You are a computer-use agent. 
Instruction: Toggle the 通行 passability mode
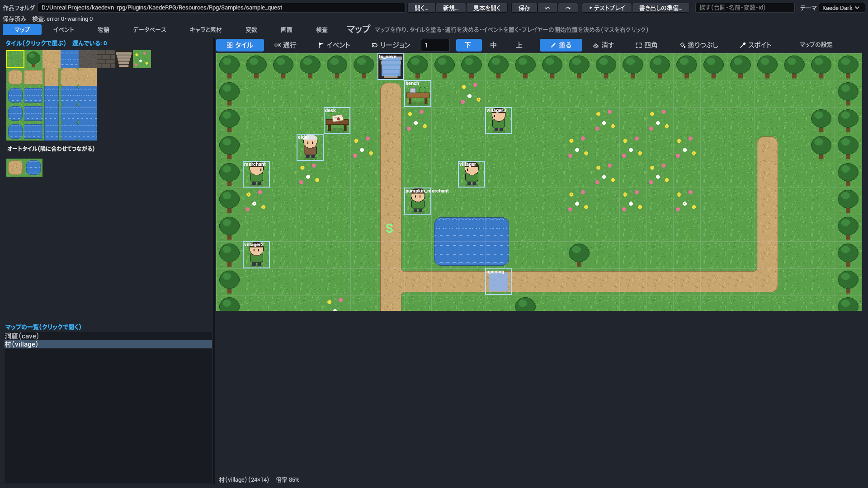tap(285, 45)
